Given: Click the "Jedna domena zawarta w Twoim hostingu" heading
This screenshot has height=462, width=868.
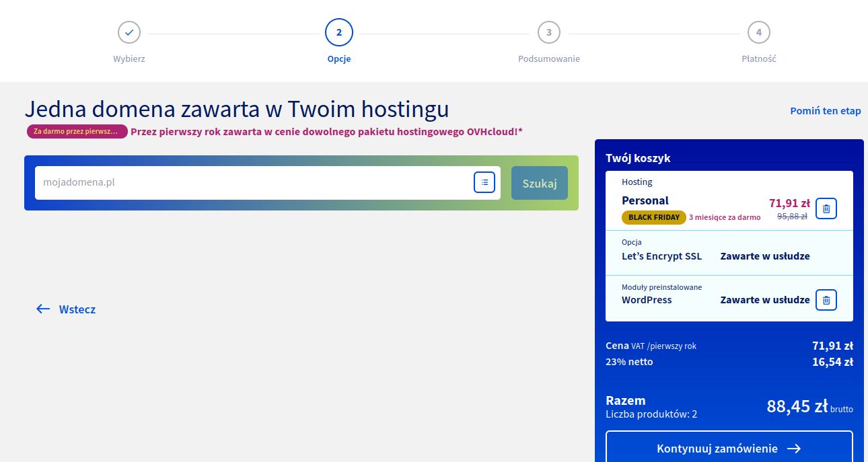Looking at the screenshot, I should [x=237, y=109].
